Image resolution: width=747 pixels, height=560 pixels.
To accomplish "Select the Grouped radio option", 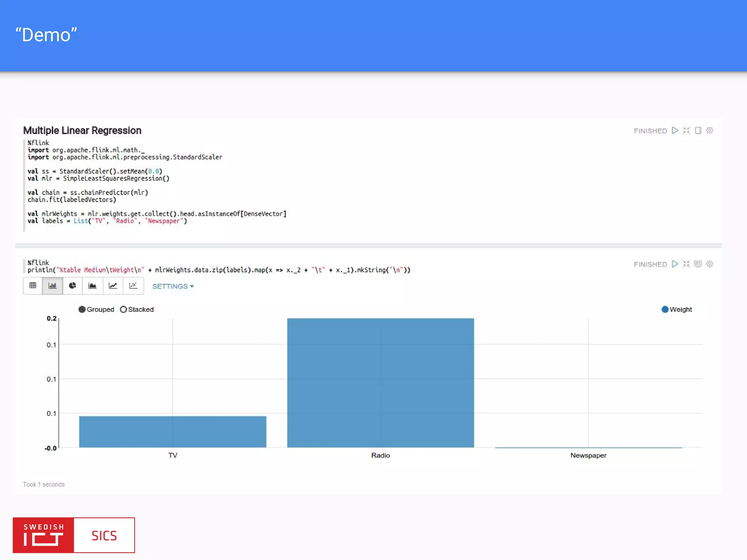I will click(x=82, y=310).
